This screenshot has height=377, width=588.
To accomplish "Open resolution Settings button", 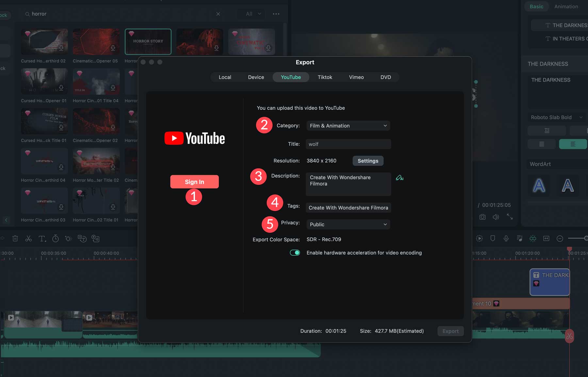I will tap(368, 161).
